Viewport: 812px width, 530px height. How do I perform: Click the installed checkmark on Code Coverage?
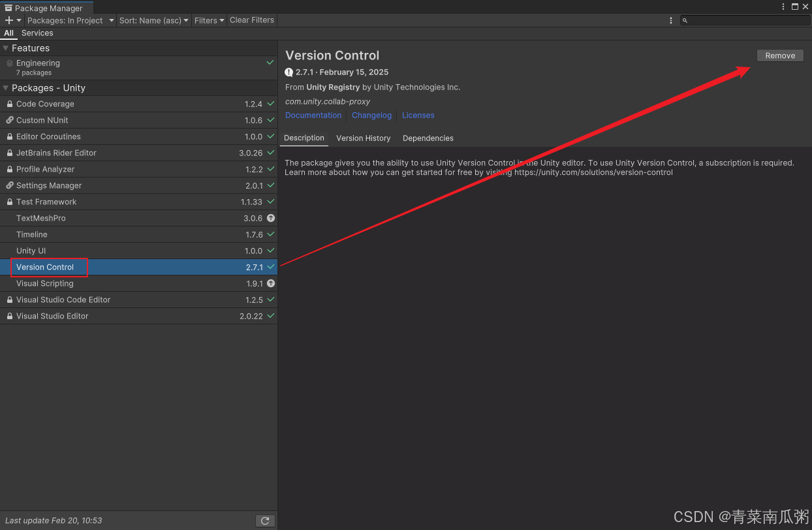tap(270, 104)
